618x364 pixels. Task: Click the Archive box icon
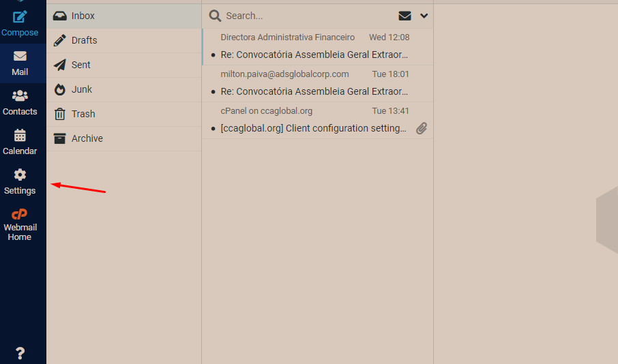pos(59,138)
